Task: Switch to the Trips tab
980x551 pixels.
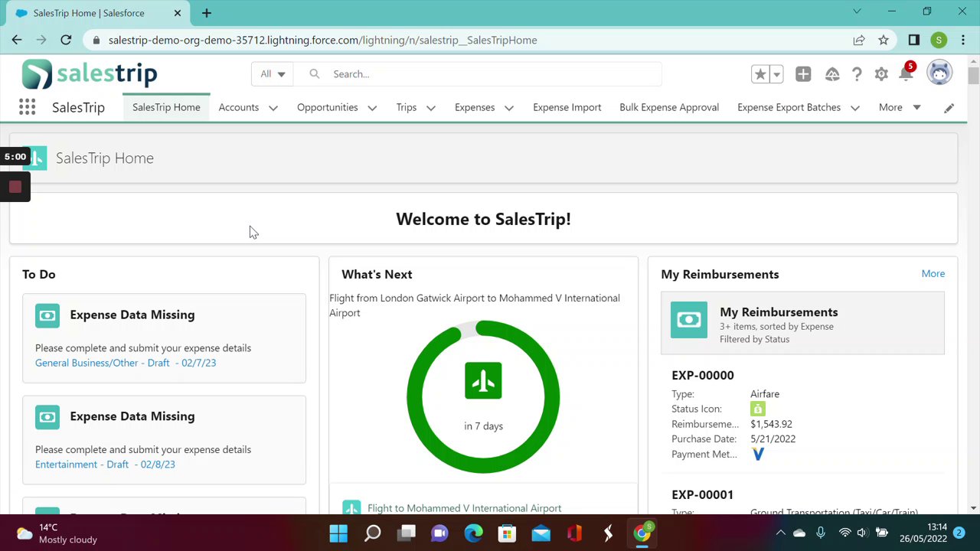Action: 407,107
